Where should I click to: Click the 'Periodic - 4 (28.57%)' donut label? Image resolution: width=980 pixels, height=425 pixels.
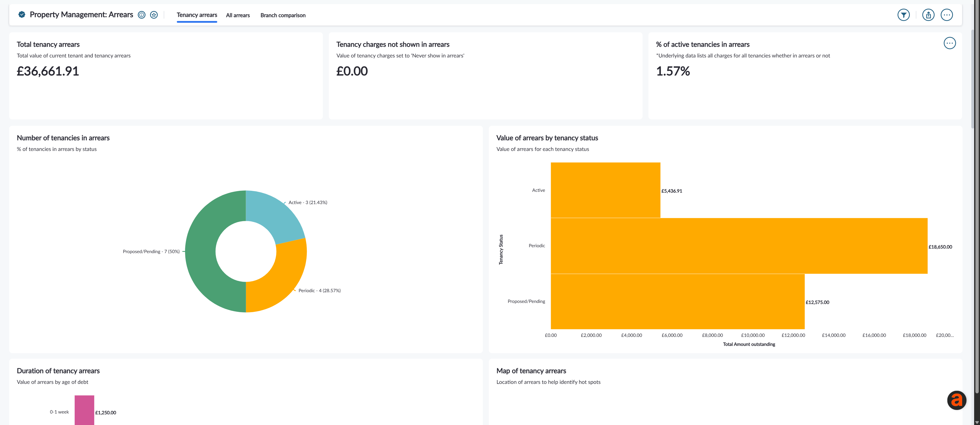click(320, 291)
